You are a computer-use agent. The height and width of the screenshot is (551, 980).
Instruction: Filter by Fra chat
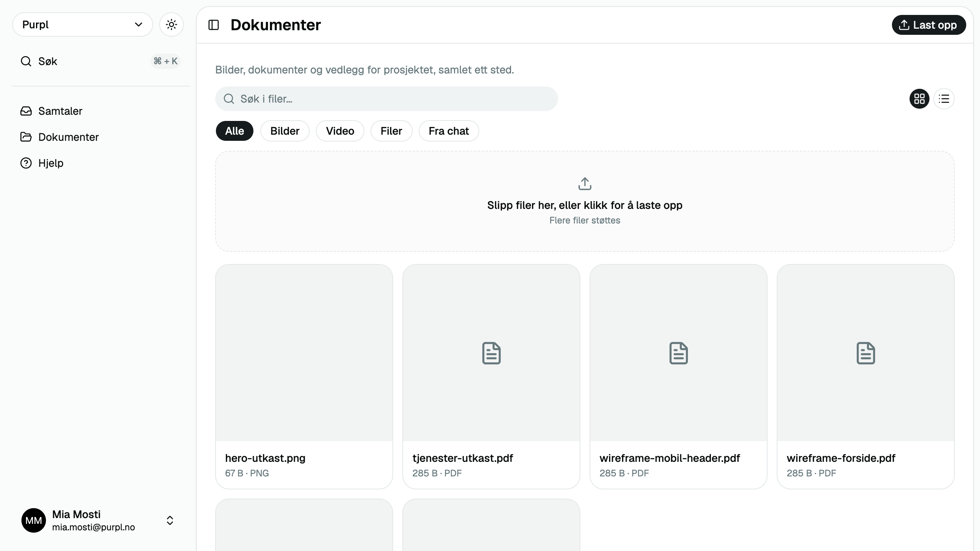coord(449,131)
